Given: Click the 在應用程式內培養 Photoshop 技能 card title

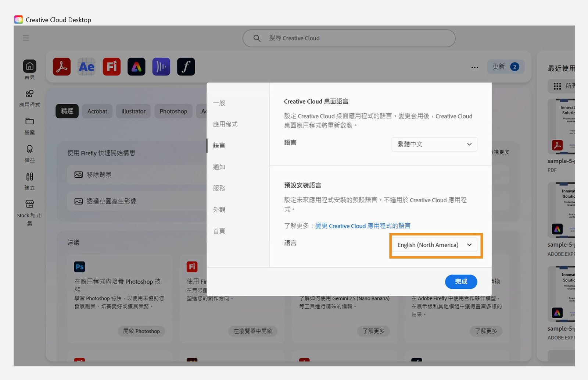Looking at the screenshot, I should click(117, 285).
